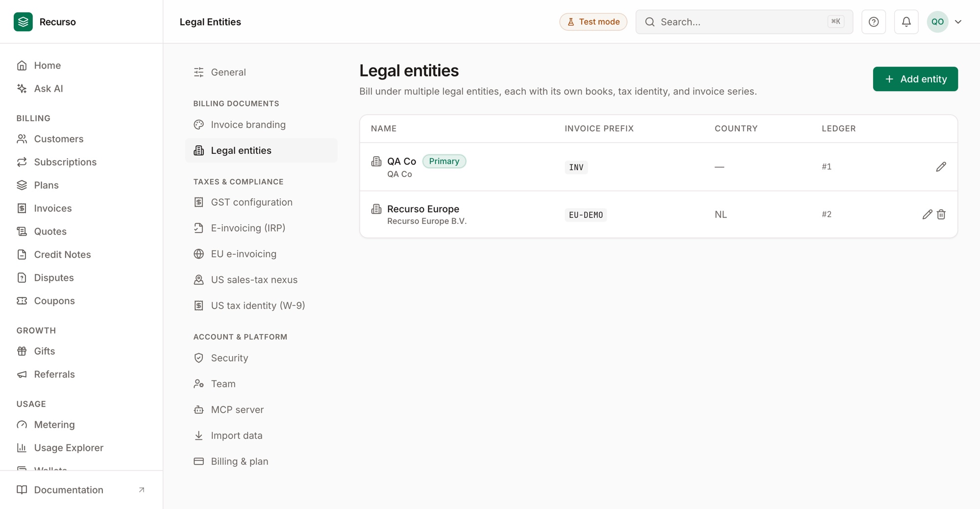This screenshot has width=980, height=509.
Task: Open Ask AI
Action: click(x=48, y=89)
